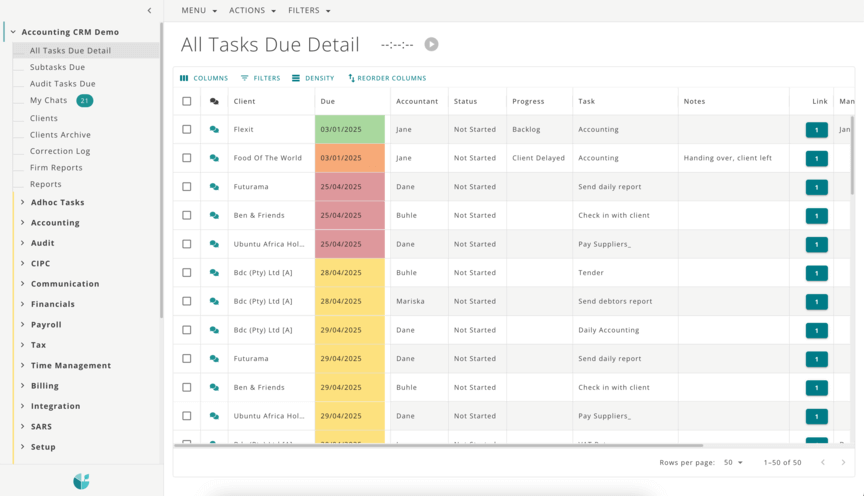This screenshot has width=864, height=496.
Task: Click the green due date cell 03/01/2025
Action: tap(350, 130)
